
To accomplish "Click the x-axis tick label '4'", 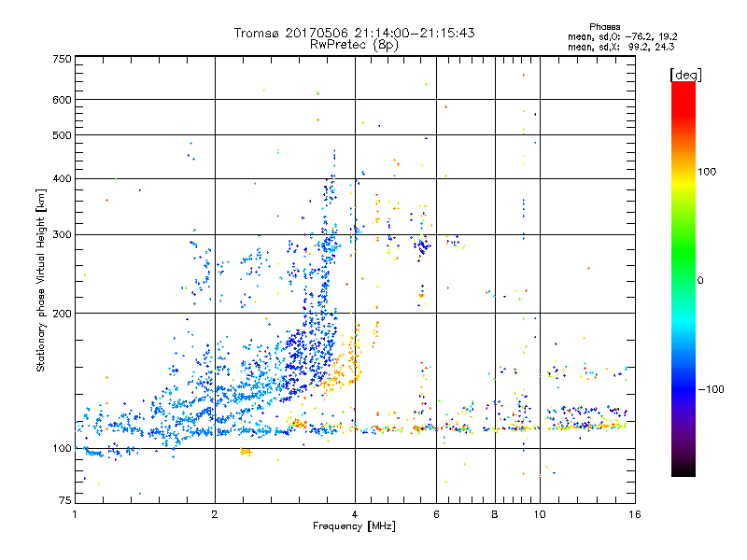I will pos(355,514).
